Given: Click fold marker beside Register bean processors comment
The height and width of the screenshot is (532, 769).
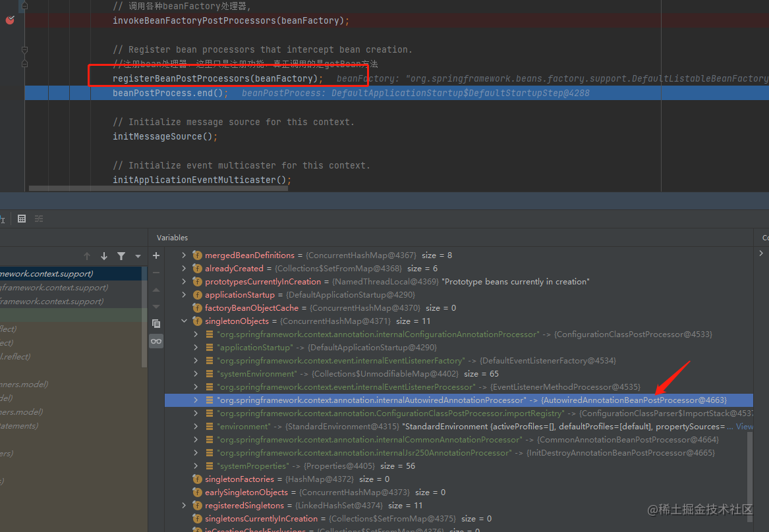Looking at the screenshot, I should coord(24,49).
